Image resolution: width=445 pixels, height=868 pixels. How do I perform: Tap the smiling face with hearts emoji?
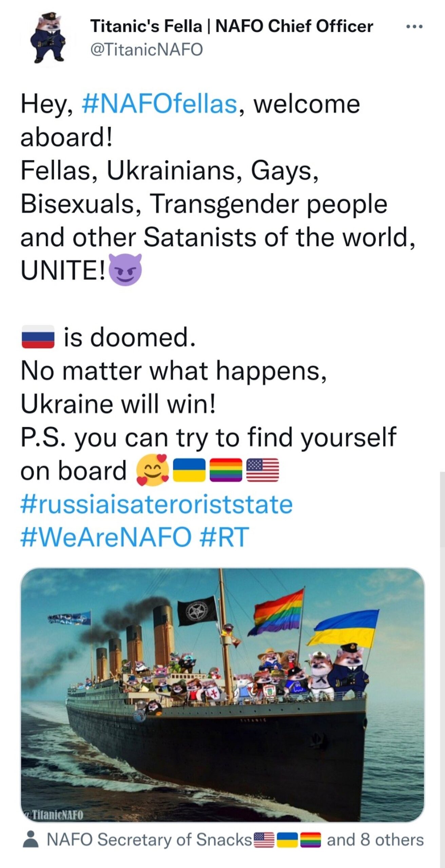153,470
